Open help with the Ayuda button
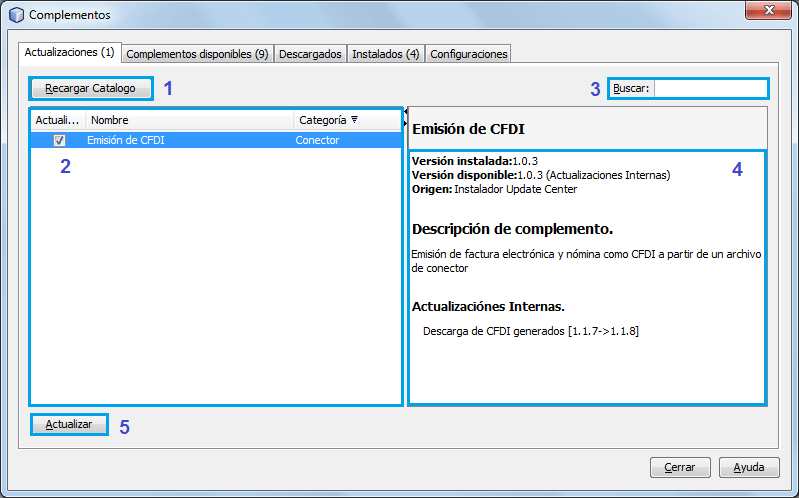 click(749, 467)
